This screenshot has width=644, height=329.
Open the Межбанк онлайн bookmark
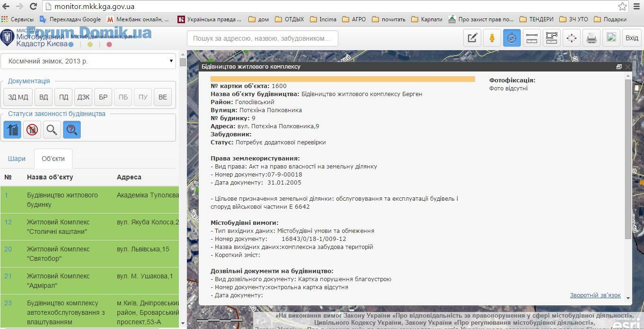[138, 19]
